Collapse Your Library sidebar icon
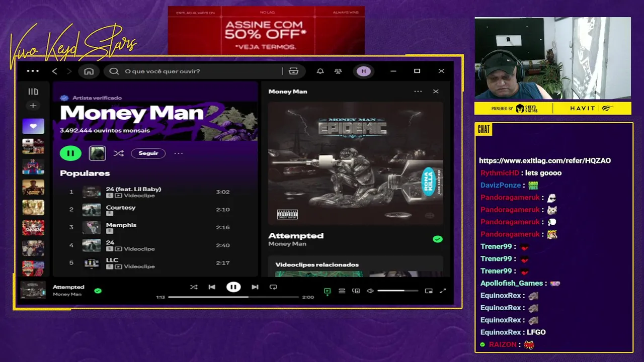The width and height of the screenshot is (644, 362). tap(33, 92)
